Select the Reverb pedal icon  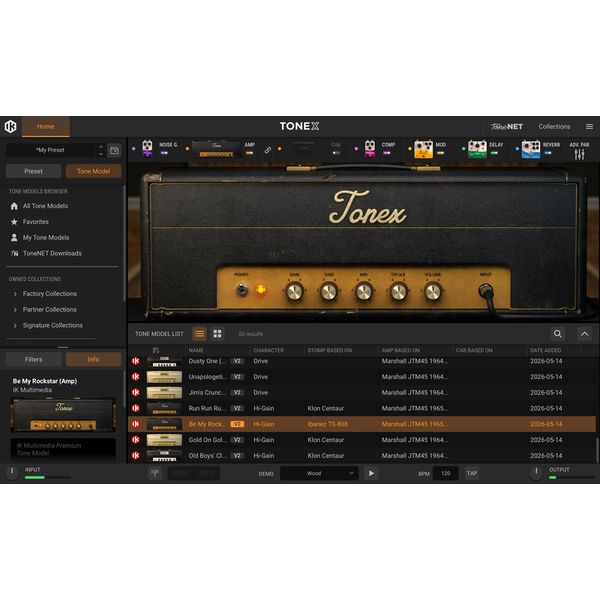pos(531,149)
